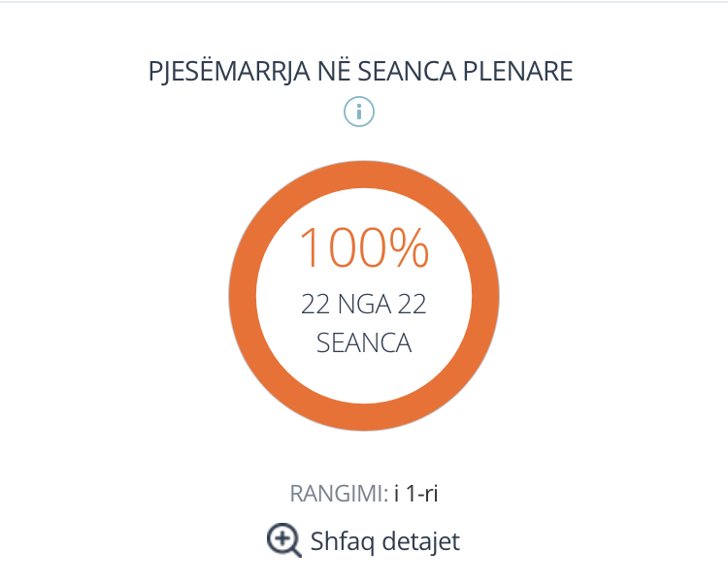Click the info icon below the title
Viewport: 728px width, 583px height.
point(359,112)
